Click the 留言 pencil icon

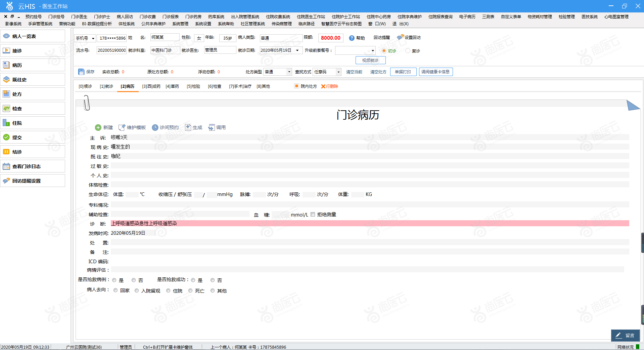pyautogui.click(x=618, y=335)
